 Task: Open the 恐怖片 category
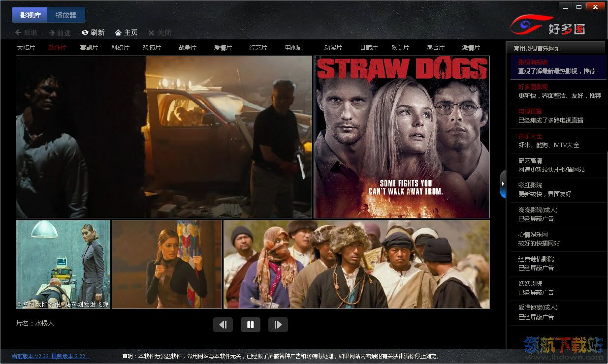[152, 48]
